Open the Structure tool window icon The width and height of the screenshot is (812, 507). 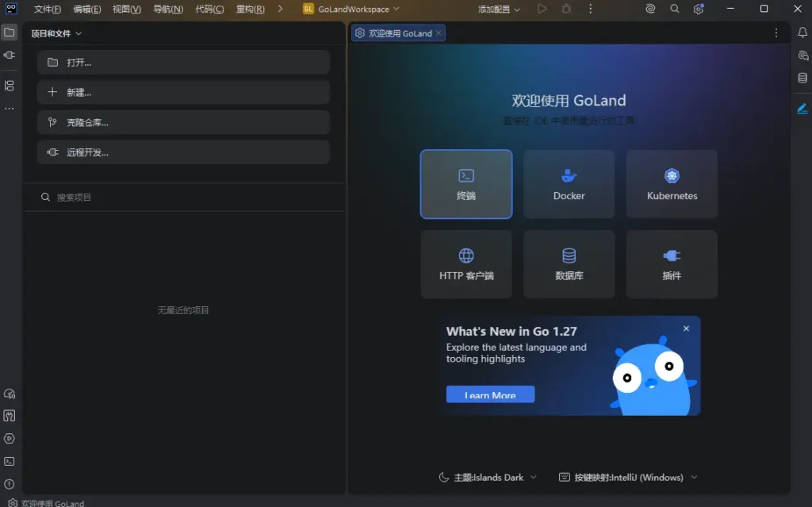click(10, 86)
